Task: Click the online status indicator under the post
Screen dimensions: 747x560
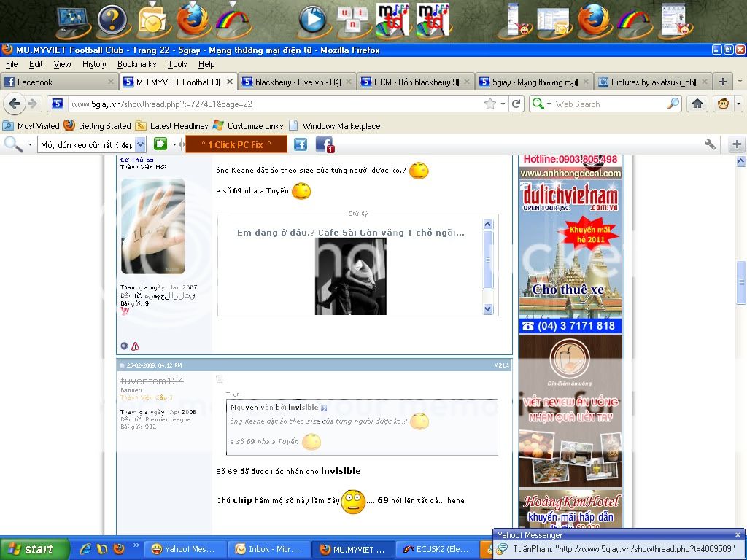Action: [123, 346]
